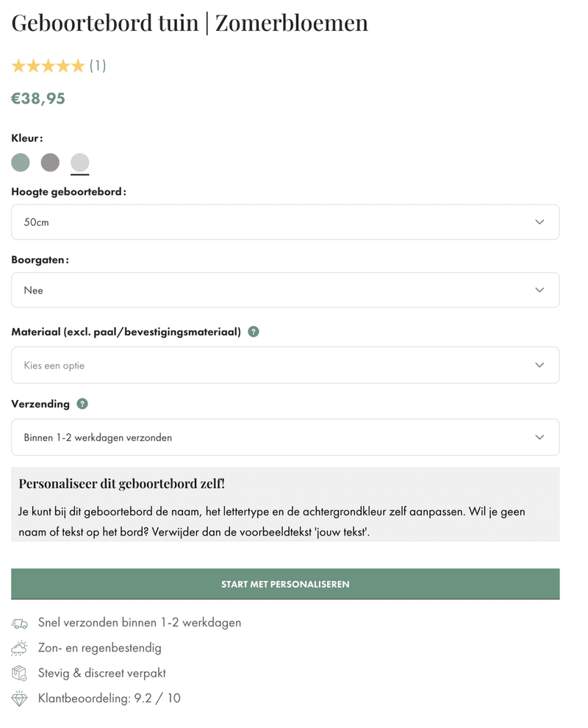Click the help icon next to Verzending
The image size is (588, 728).
coord(82,404)
